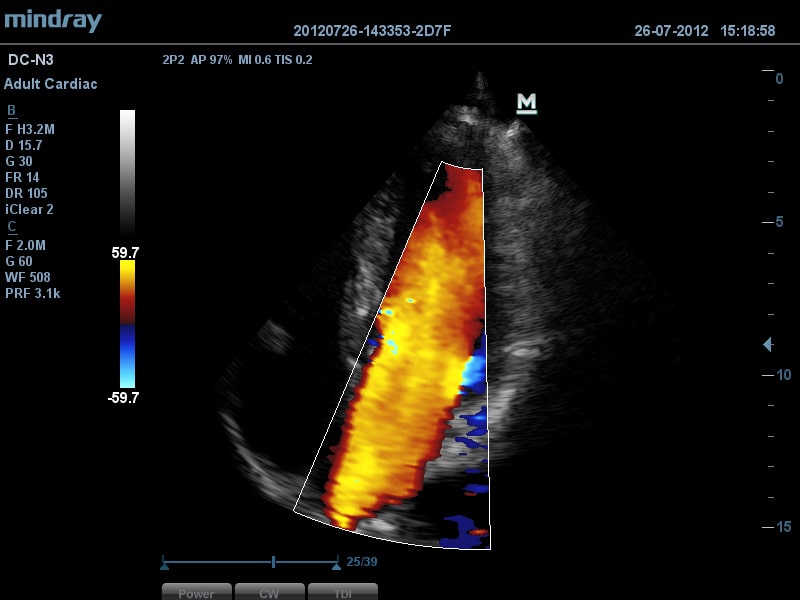
Task: Click the iClear 2 parameter
Action: 29,209
